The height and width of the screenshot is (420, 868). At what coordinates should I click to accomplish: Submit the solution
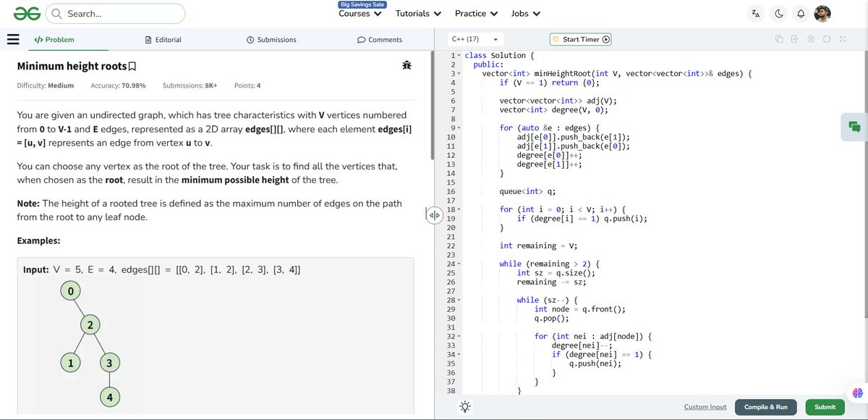pos(825,407)
